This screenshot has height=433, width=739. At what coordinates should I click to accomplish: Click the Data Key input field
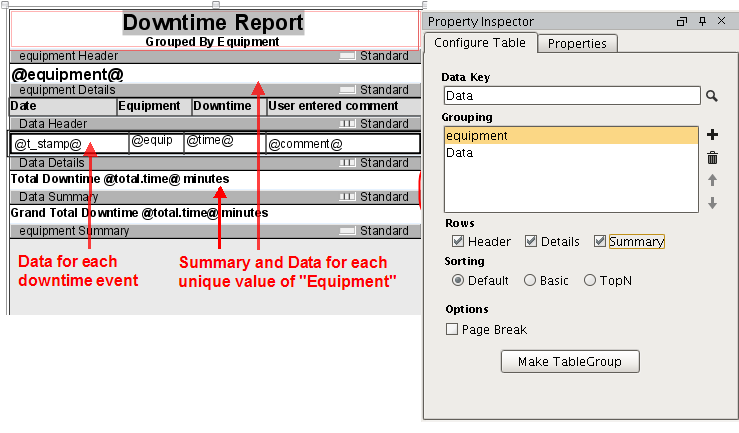pos(572,96)
